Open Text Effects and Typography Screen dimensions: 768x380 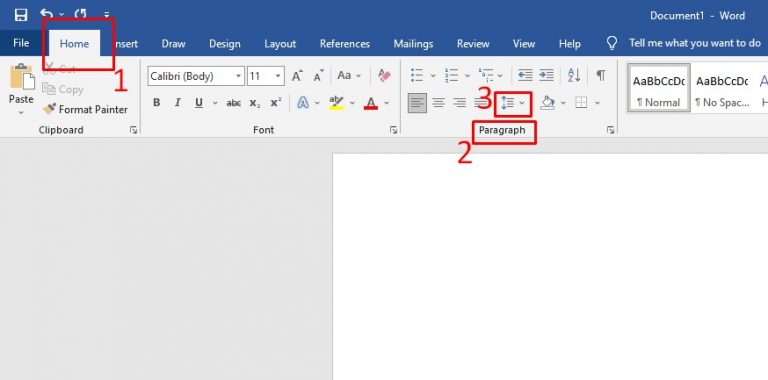(x=303, y=103)
